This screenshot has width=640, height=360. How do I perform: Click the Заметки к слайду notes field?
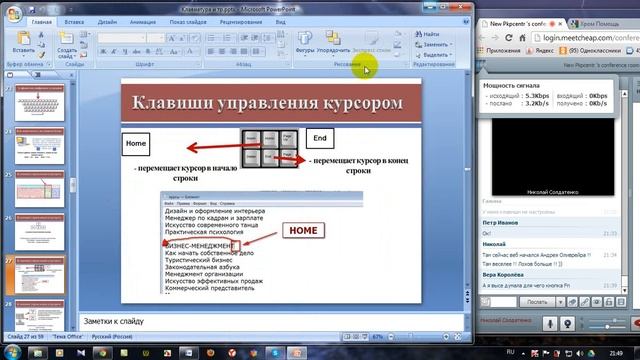(271, 321)
